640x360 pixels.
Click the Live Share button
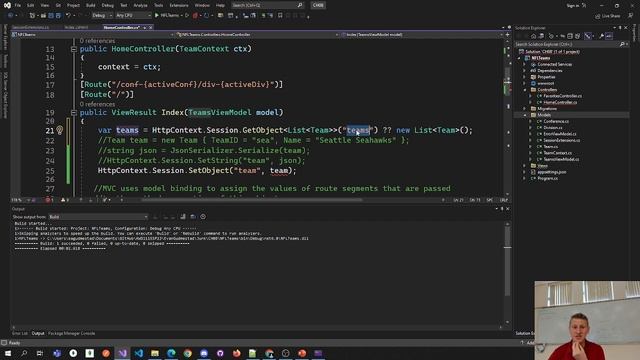click(608, 16)
